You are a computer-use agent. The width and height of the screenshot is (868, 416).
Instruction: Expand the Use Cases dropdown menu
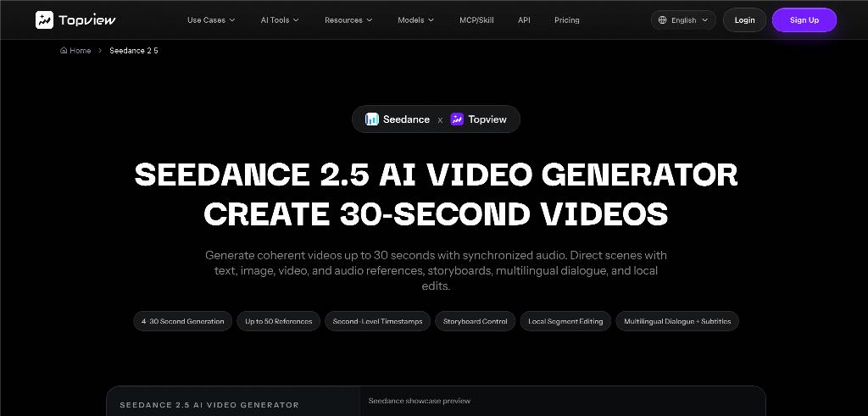(211, 20)
